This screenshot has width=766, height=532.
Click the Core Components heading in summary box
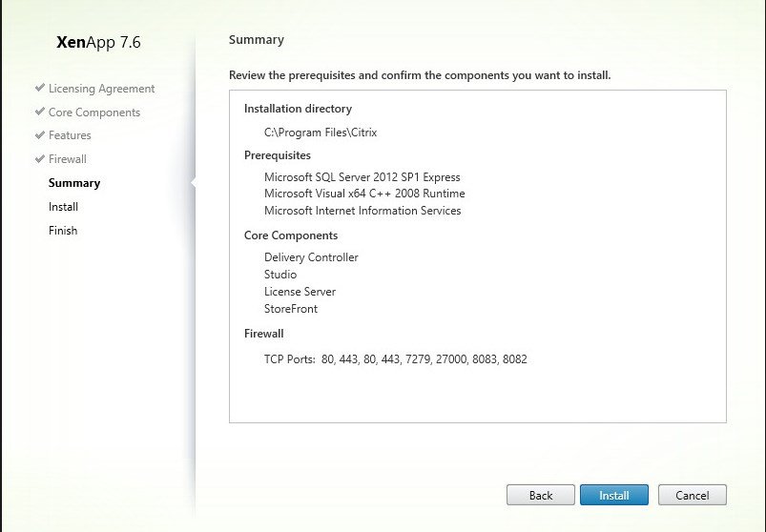291,235
